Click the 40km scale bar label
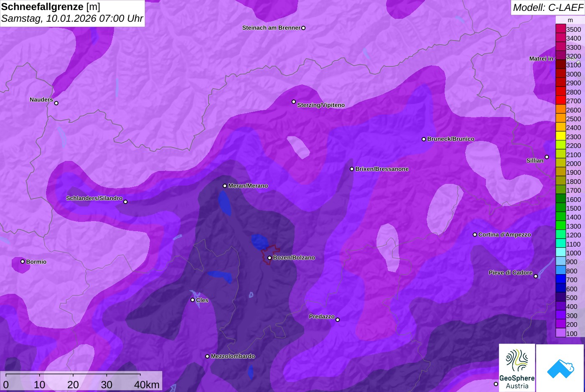 [x=147, y=384]
